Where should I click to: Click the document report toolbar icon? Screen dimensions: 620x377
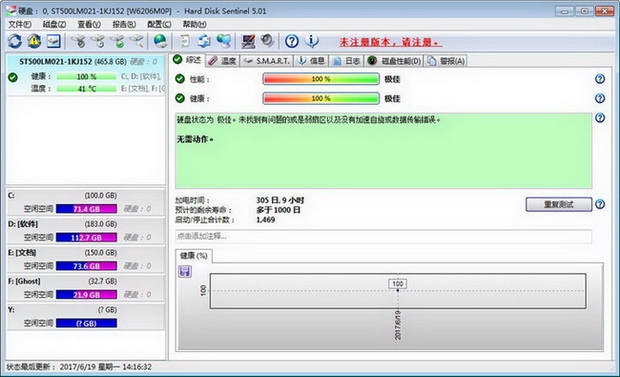(185, 41)
